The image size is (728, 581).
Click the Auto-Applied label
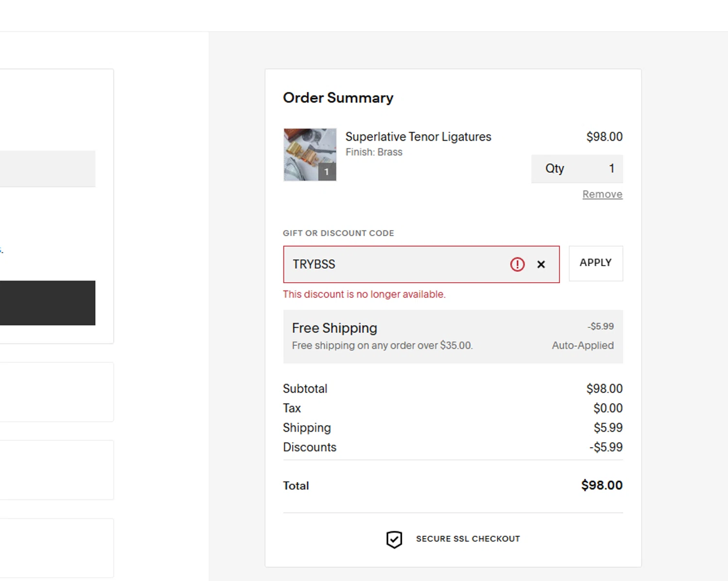(x=582, y=346)
